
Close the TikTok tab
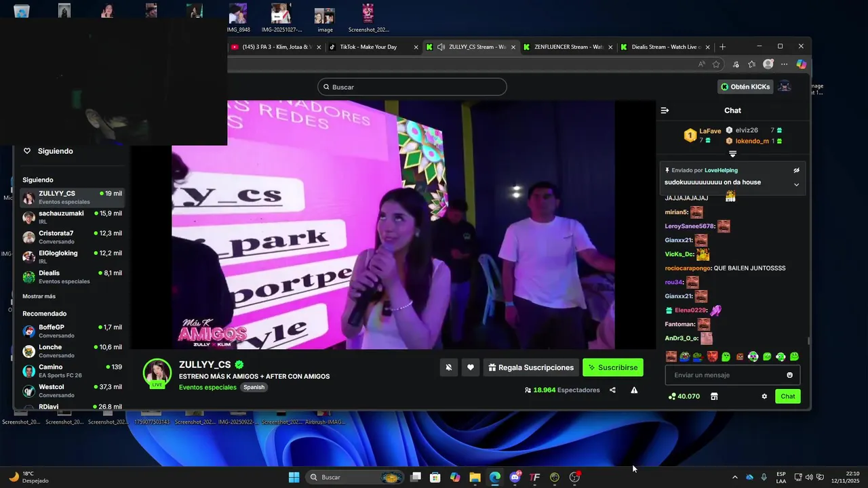point(416,47)
